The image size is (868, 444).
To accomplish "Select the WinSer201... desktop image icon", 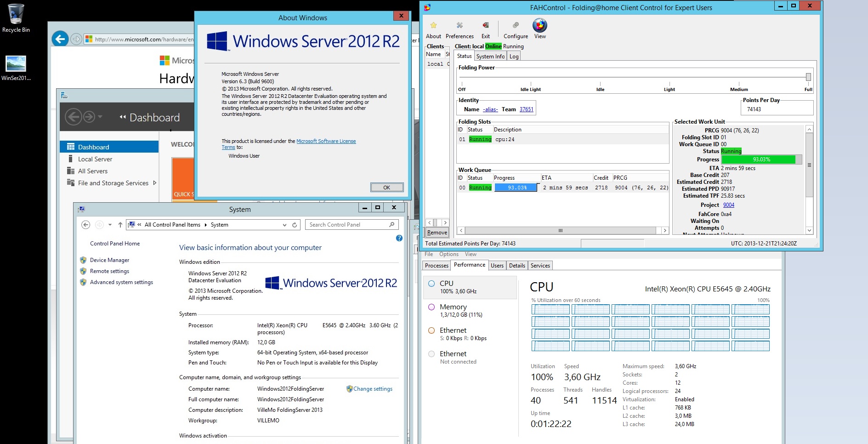I will (16, 68).
